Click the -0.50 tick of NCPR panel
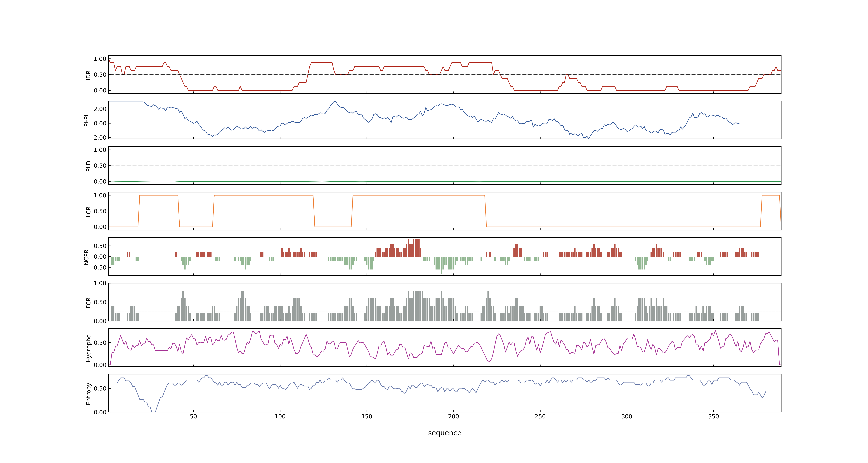Screen dimensions: 868x463 (x=99, y=268)
